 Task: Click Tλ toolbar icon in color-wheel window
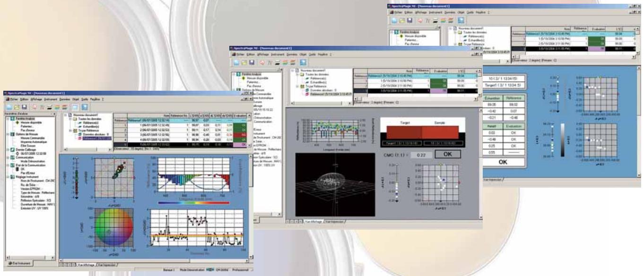[x=43, y=108]
